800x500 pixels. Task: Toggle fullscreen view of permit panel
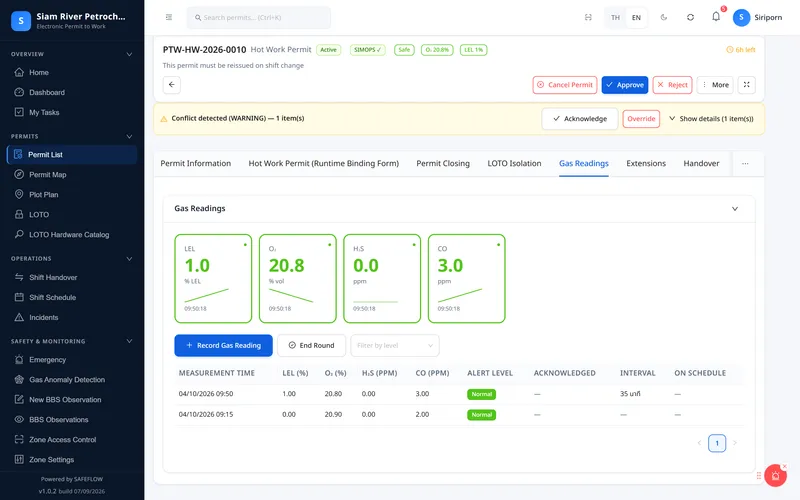click(746, 85)
